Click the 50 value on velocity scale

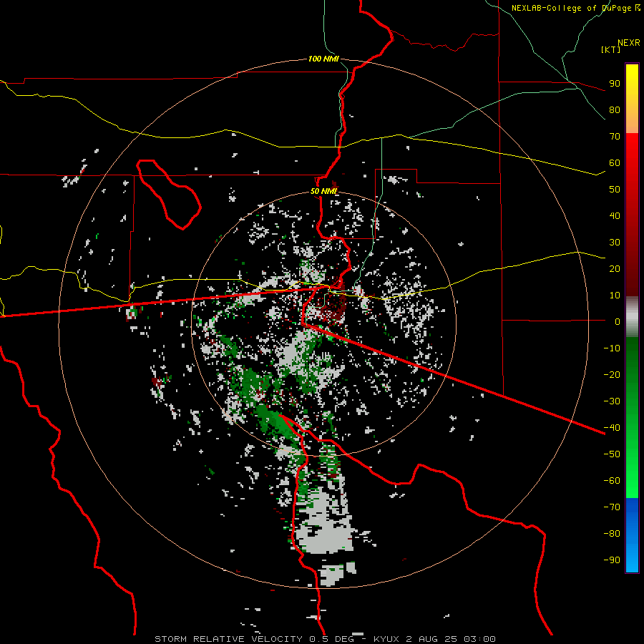(x=615, y=190)
